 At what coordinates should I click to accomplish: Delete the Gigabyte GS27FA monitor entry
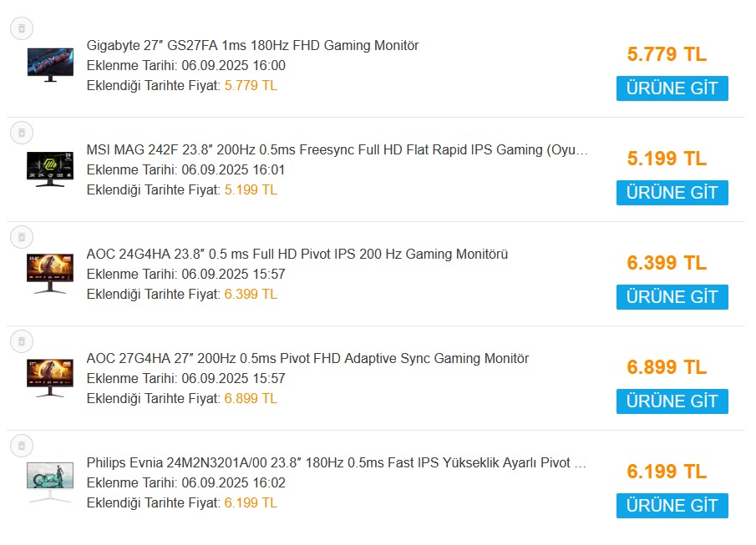pos(22,28)
